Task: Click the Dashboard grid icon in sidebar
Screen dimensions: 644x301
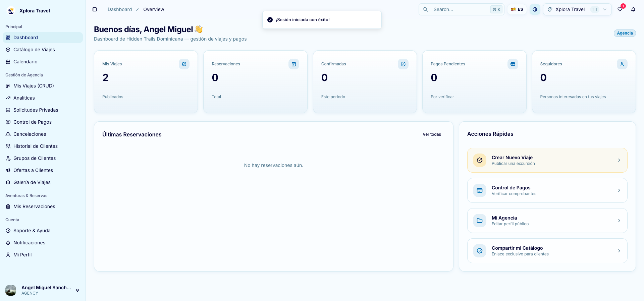Action: pos(8,38)
